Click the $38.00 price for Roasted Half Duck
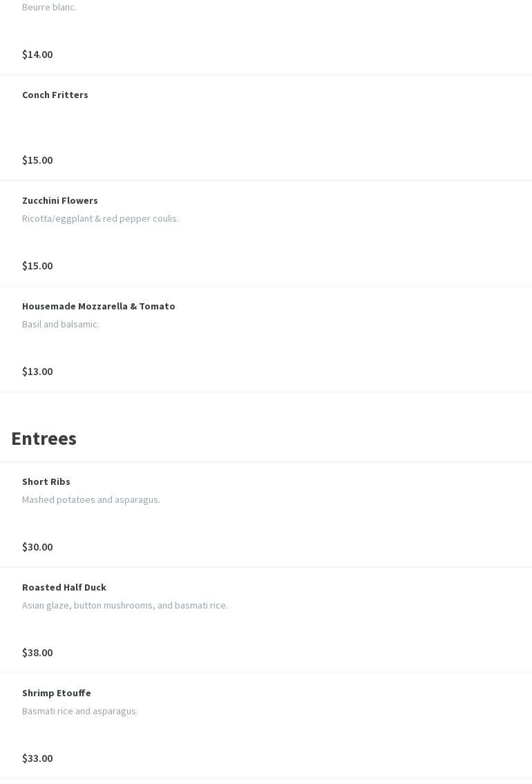This screenshot has width=532, height=784. tap(37, 653)
